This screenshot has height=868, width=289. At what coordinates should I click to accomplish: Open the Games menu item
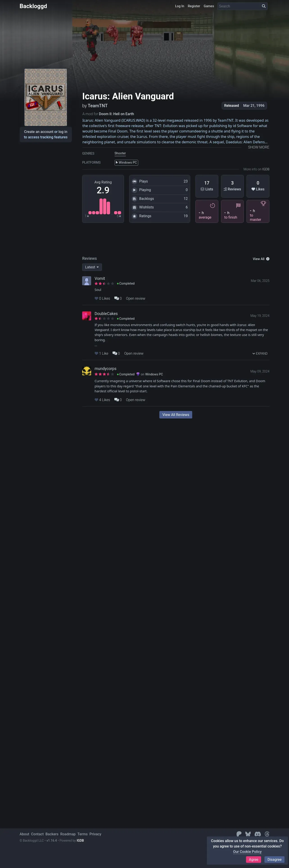pyautogui.click(x=209, y=6)
